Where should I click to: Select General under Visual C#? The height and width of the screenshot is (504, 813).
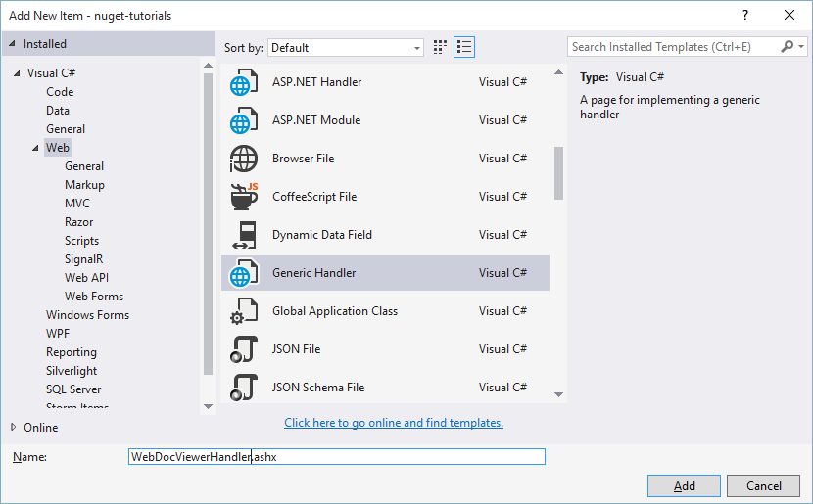(x=66, y=129)
